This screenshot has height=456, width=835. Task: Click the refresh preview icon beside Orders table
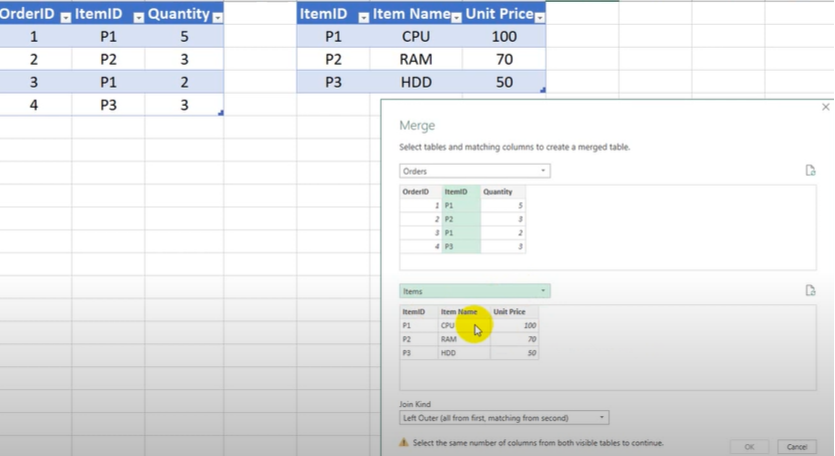(811, 171)
